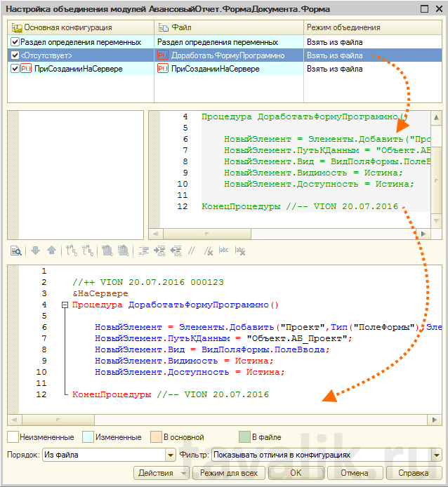
Task: Go to previous difference with up arrow
Action: (51, 251)
